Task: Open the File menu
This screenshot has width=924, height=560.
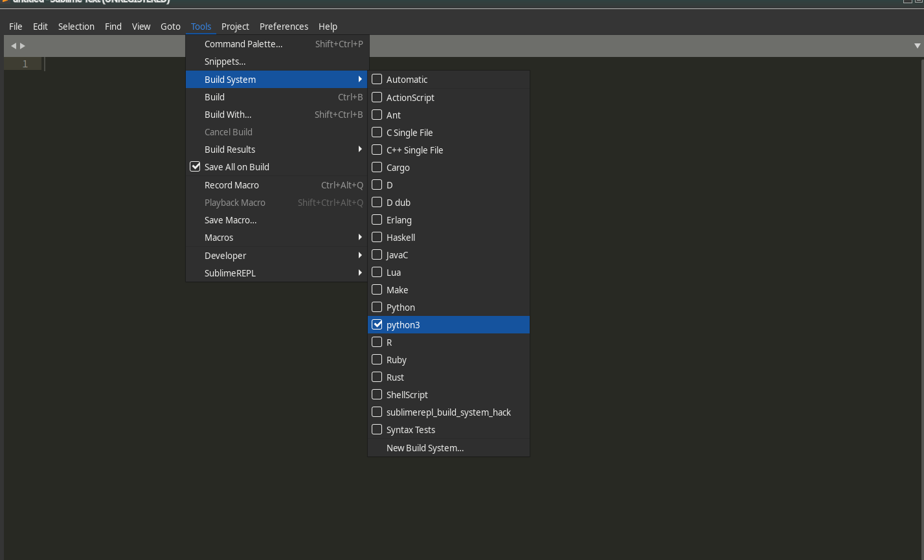Action: tap(16, 27)
